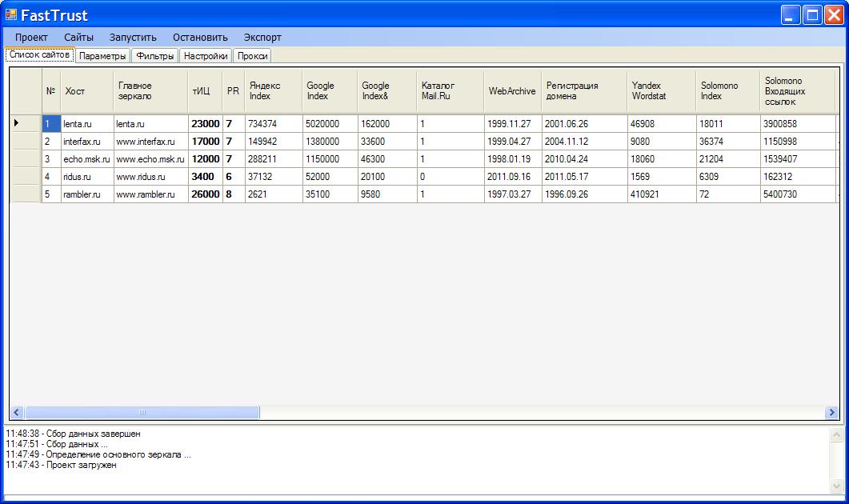Click the тИЦ value 26000

205,194
